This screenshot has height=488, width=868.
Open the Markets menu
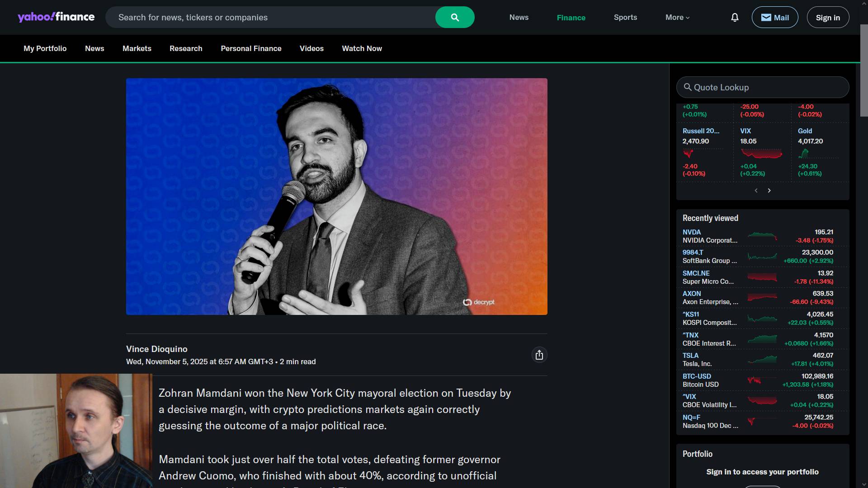(x=137, y=48)
